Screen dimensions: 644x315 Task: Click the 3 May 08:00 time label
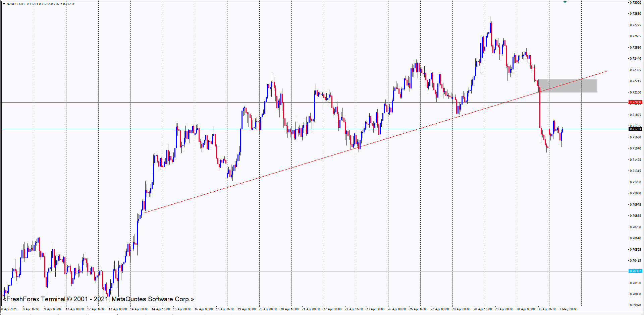pyautogui.click(x=568, y=309)
